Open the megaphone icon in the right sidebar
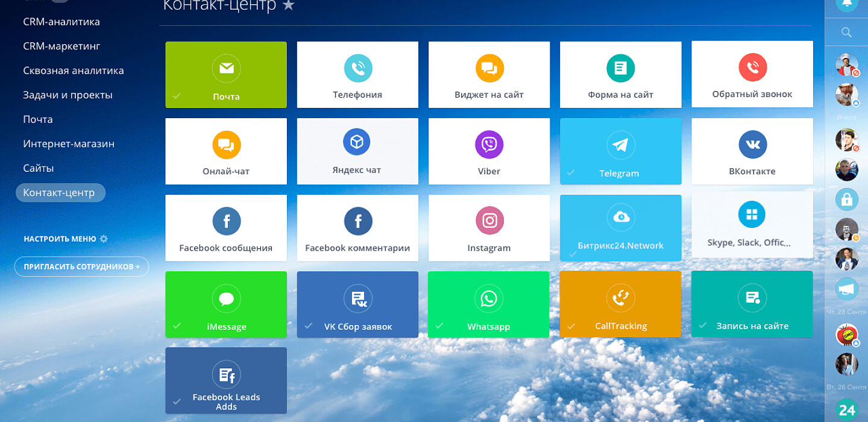The width and height of the screenshot is (868, 422). [x=847, y=289]
